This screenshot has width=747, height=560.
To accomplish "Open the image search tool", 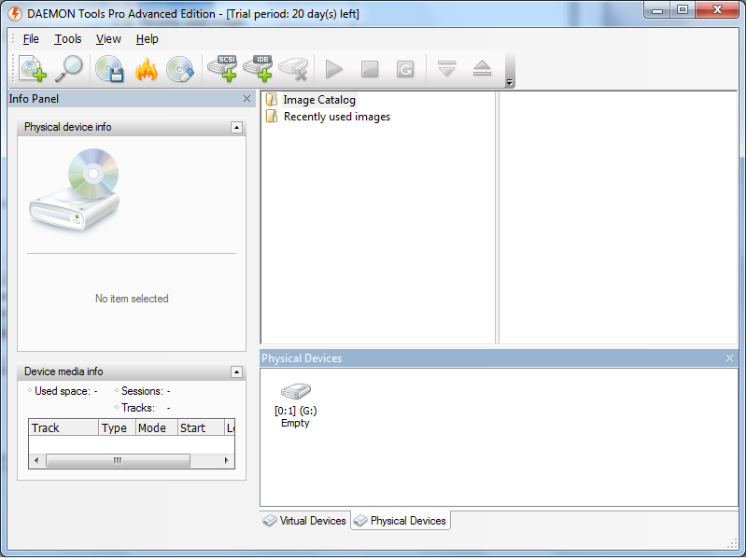I will (x=70, y=68).
